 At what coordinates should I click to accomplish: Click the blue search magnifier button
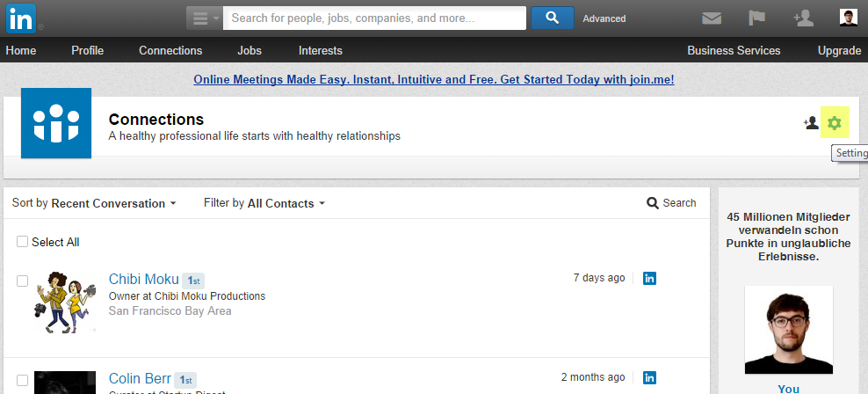click(x=553, y=18)
